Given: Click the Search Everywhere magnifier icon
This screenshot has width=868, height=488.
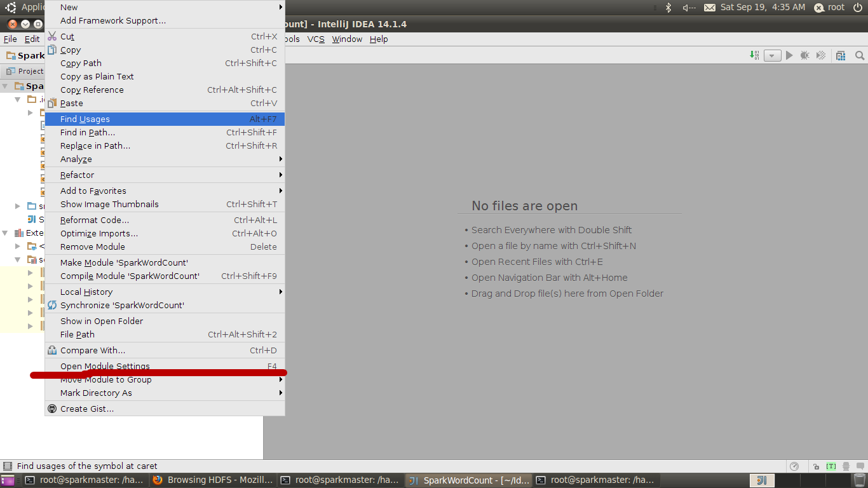Looking at the screenshot, I should [860, 55].
